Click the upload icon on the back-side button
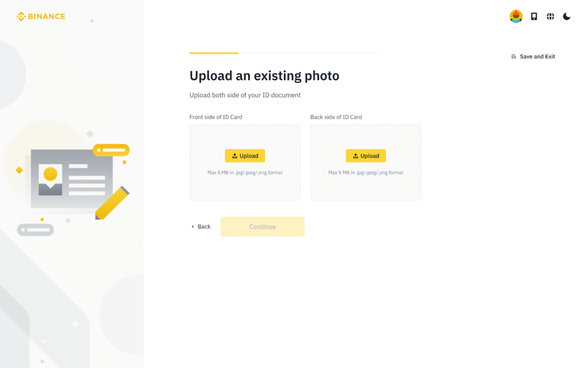This screenshot has width=588, height=368. pyautogui.click(x=356, y=155)
